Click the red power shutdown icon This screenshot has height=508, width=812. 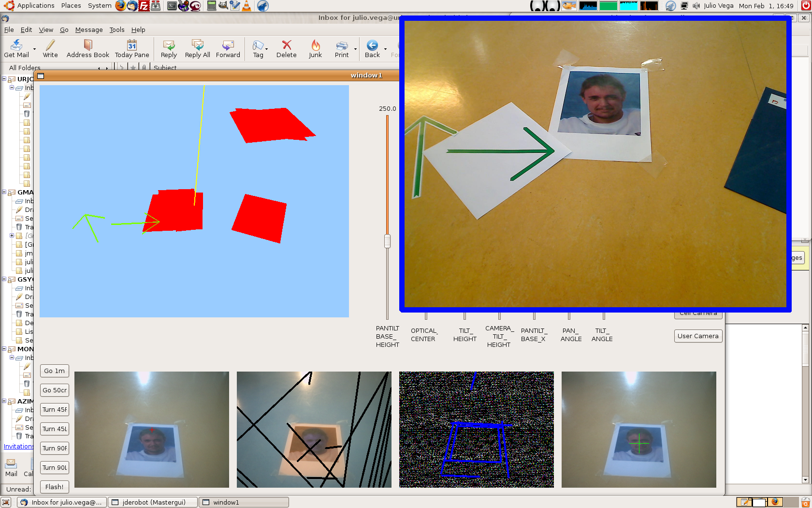(806, 6)
